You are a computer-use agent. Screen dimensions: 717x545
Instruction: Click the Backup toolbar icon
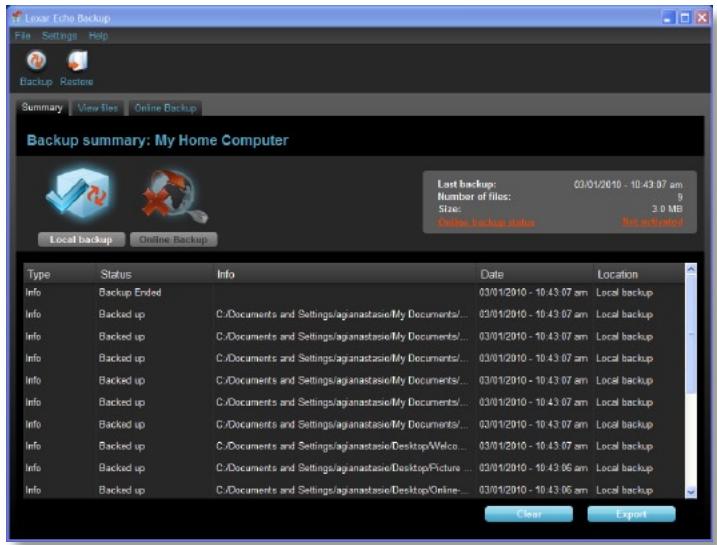coord(36,61)
